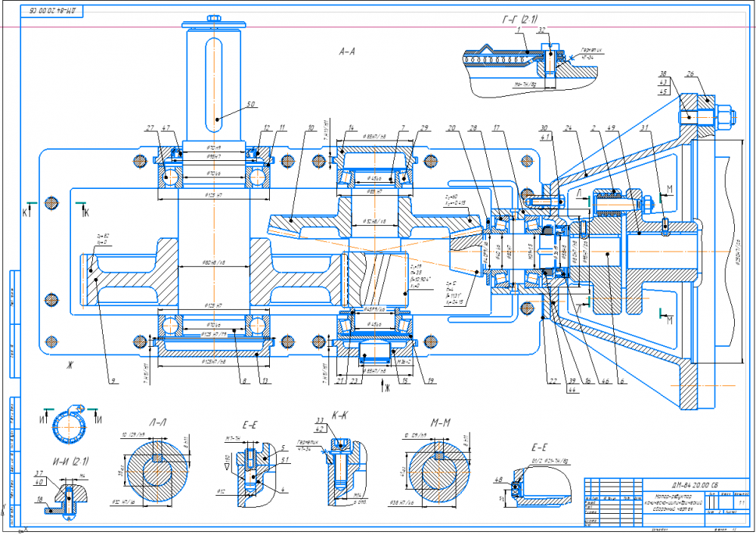Click part callout number 22
The image size is (756, 535).
[x=553, y=381]
